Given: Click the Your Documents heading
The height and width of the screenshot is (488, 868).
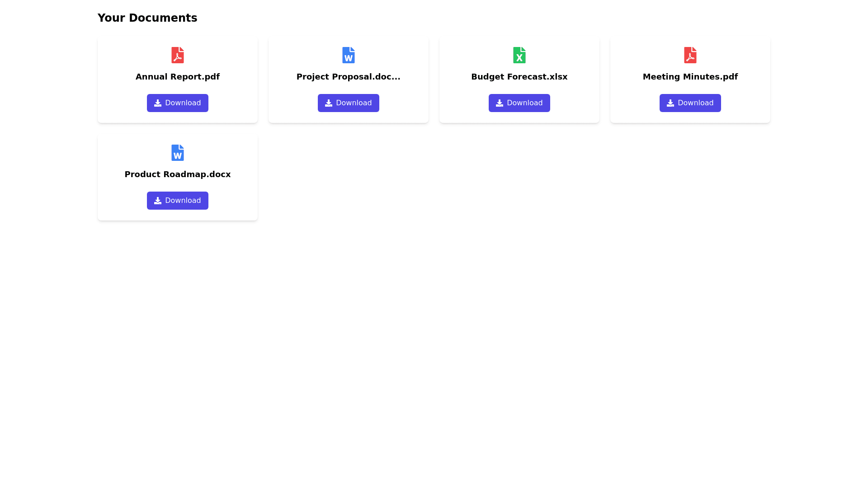Looking at the screenshot, I should [147, 18].
